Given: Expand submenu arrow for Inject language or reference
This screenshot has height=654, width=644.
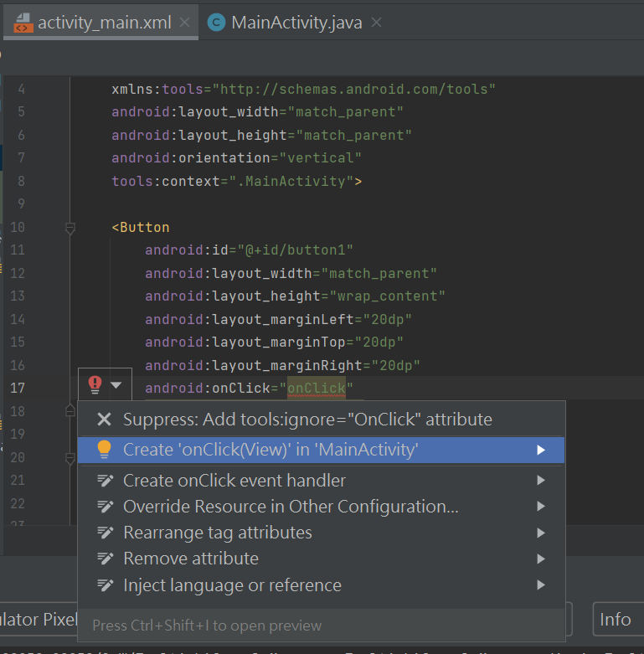Looking at the screenshot, I should tap(541, 585).
